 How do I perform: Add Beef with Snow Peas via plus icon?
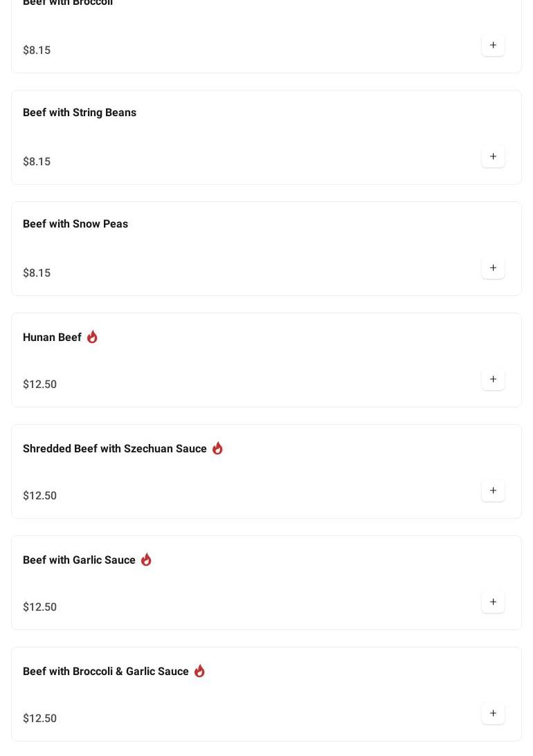[x=493, y=268]
